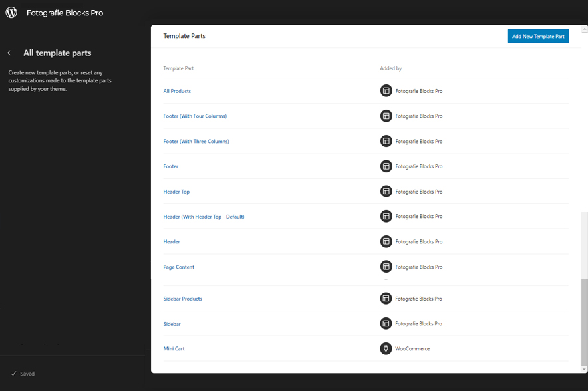Click the theme icon in the Sidebar row
This screenshot has height=391, width=588.
386,324
